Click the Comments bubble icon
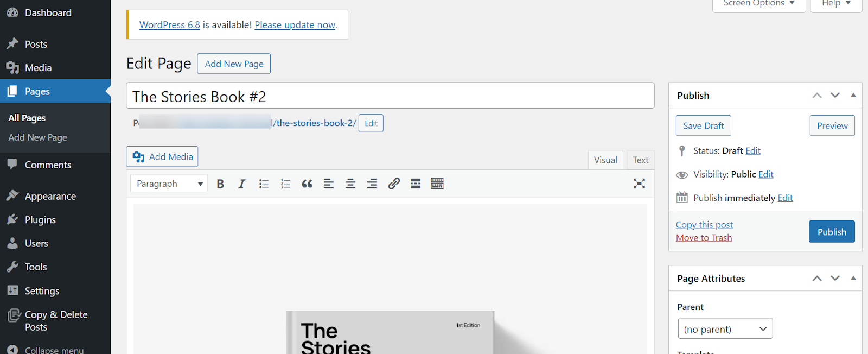Image resolution: width=868 pixels, height=354 pixels. pos(12,164)
